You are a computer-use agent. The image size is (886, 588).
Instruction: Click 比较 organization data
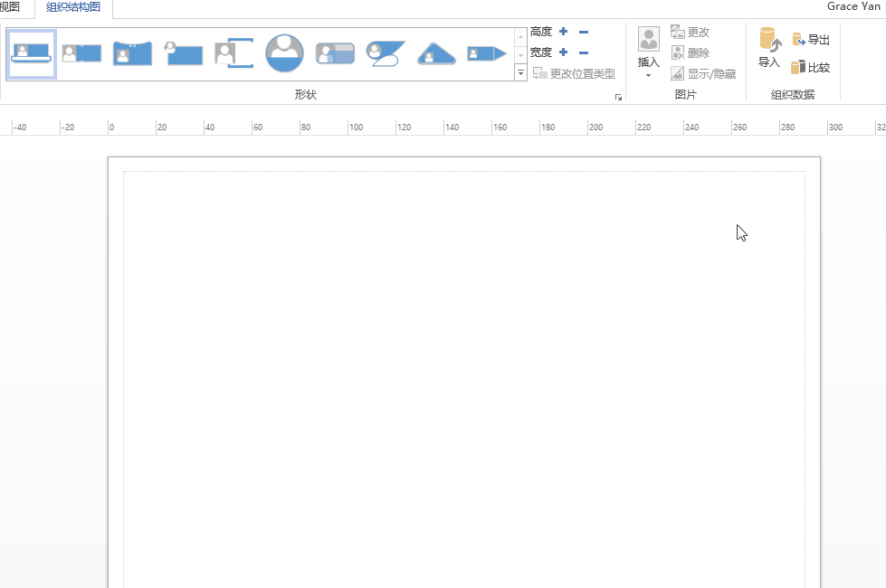pyautogui.click(x=810, y=68)
